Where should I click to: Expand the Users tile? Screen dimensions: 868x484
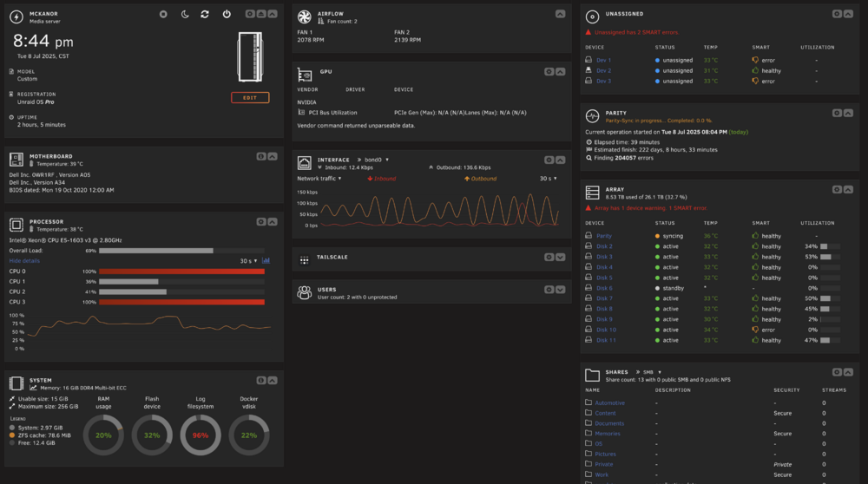560,290
